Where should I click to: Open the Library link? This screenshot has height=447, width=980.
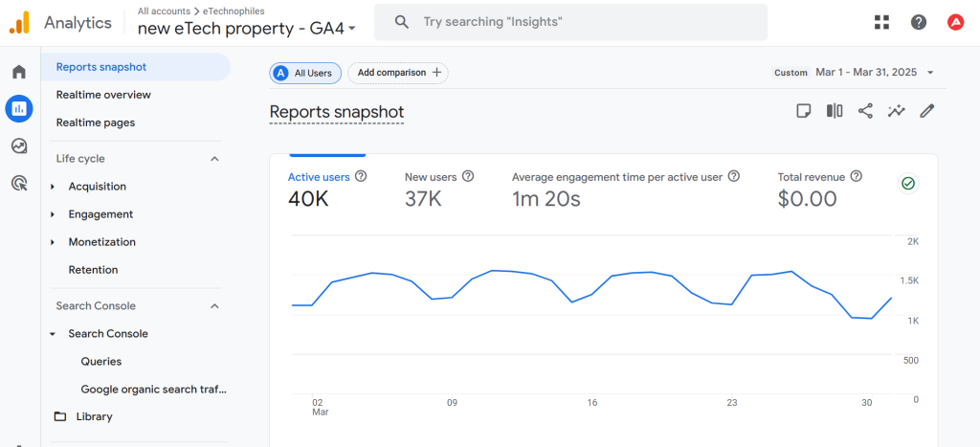tap(94, 416)
